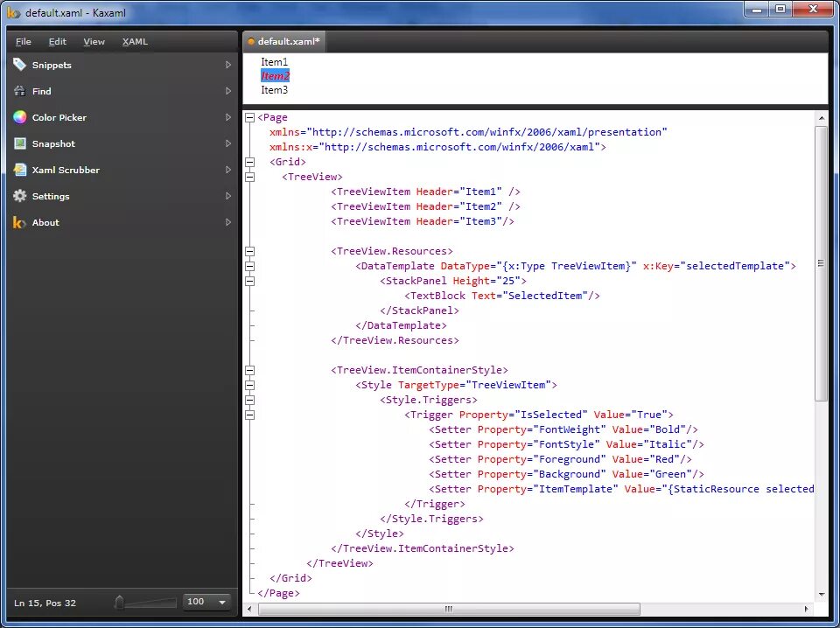Open the Color Picker panel label
The height and width of the screenshot is (628, 840).
tap(59, 118)
